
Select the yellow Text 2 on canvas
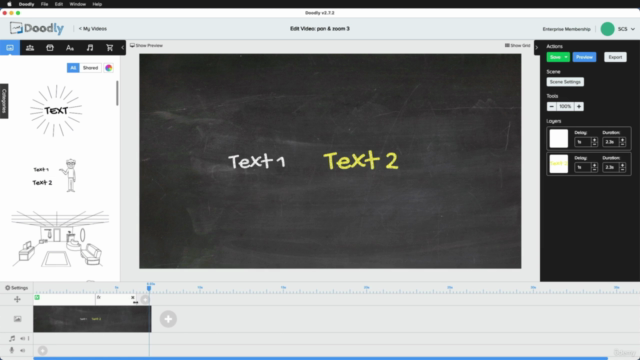pos(361,160)
